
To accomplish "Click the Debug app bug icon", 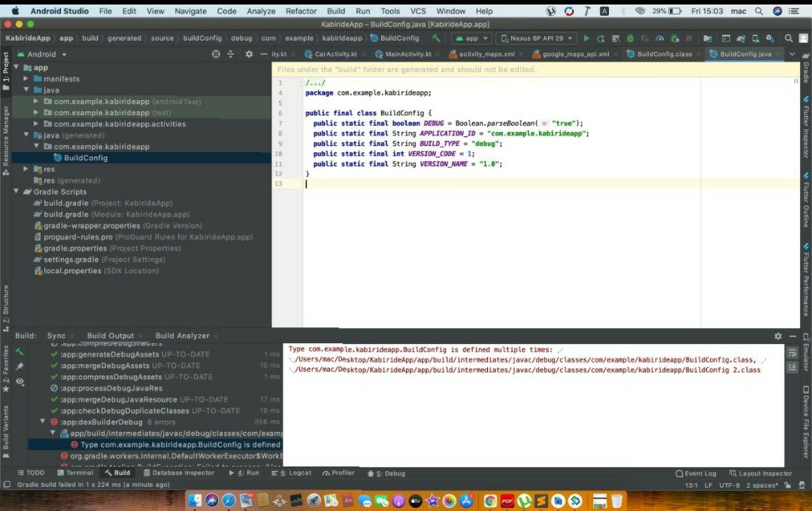I will tap(630, 38).
